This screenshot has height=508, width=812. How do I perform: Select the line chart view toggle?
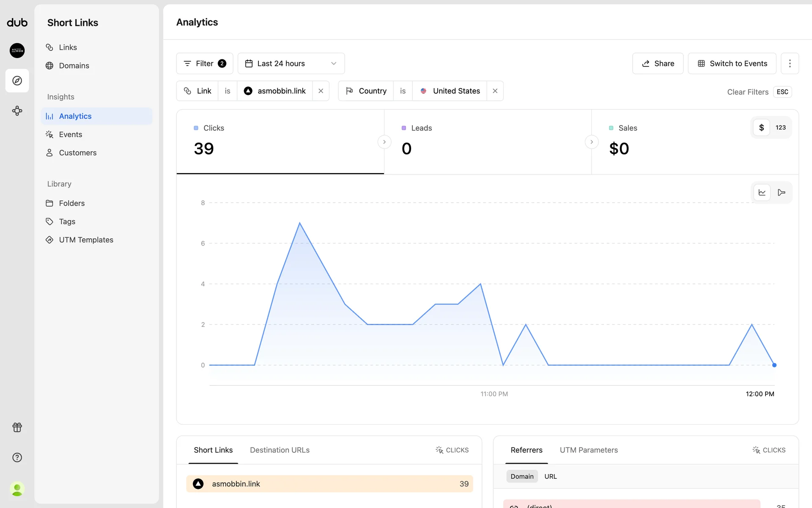tap(762, 193)
